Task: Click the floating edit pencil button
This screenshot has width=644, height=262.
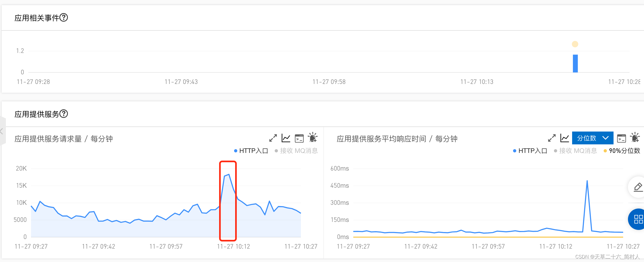Action: coord(638,187)
